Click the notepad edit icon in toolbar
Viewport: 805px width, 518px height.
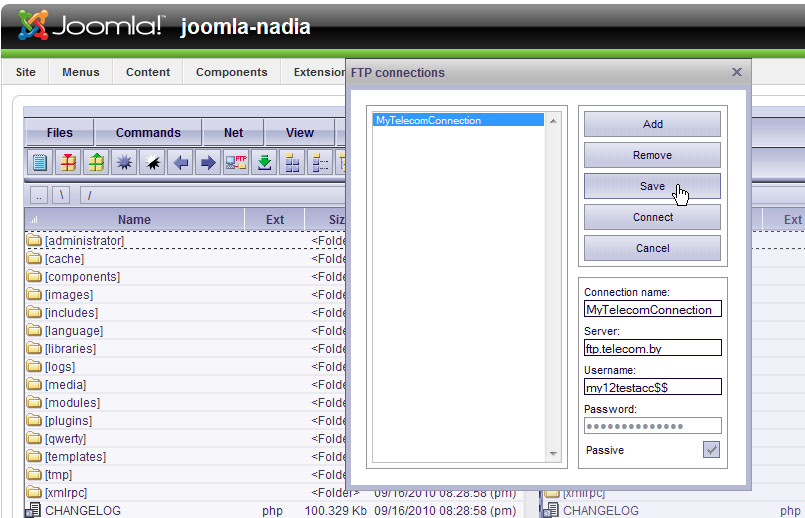click(40, 163)
